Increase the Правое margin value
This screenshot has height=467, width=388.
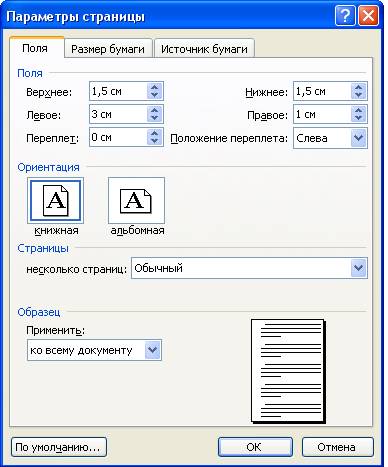click(x=358, y=110)
